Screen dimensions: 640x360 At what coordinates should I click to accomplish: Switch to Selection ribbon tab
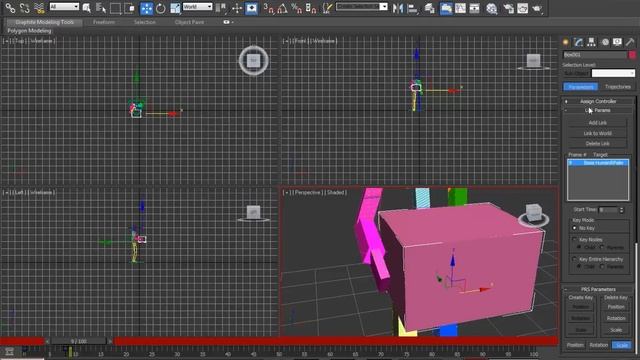click(145, 22)
